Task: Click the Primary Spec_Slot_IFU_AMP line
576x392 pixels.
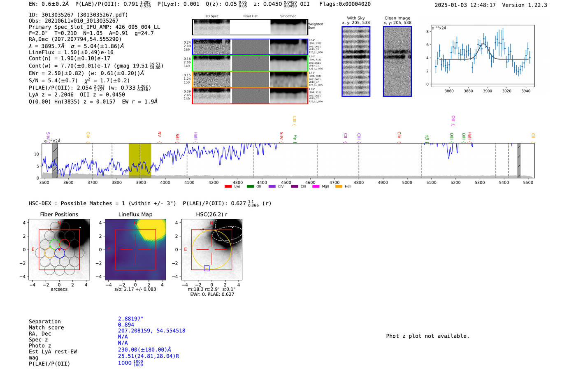Action: click(x=94, y=27)
